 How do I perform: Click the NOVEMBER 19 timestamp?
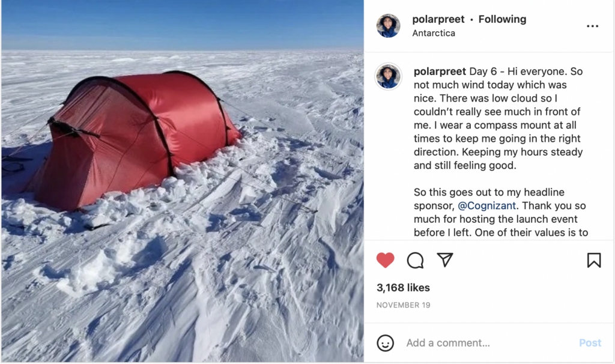pyautogui.click(x=403, y=305)
